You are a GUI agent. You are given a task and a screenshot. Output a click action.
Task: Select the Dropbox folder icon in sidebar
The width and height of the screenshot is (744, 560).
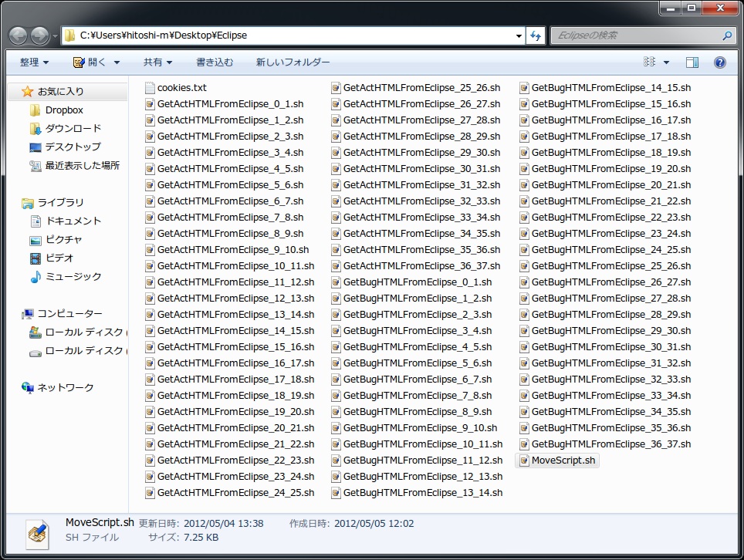point(35,110)
